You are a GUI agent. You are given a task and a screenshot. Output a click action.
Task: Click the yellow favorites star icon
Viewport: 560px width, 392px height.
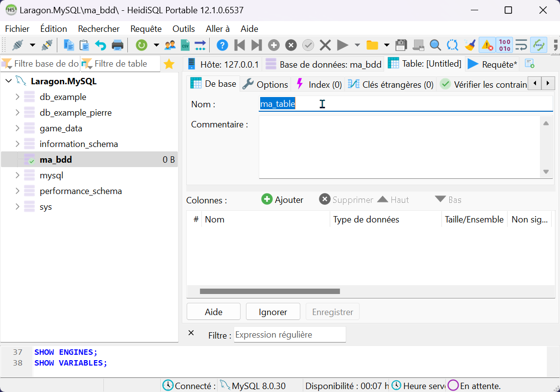tap(169, 64)
